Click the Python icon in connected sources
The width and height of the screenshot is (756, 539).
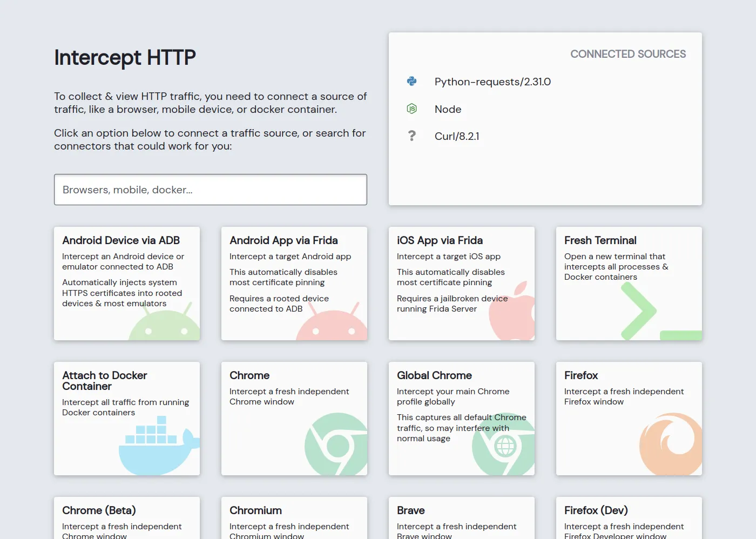(x=411, y=82)
